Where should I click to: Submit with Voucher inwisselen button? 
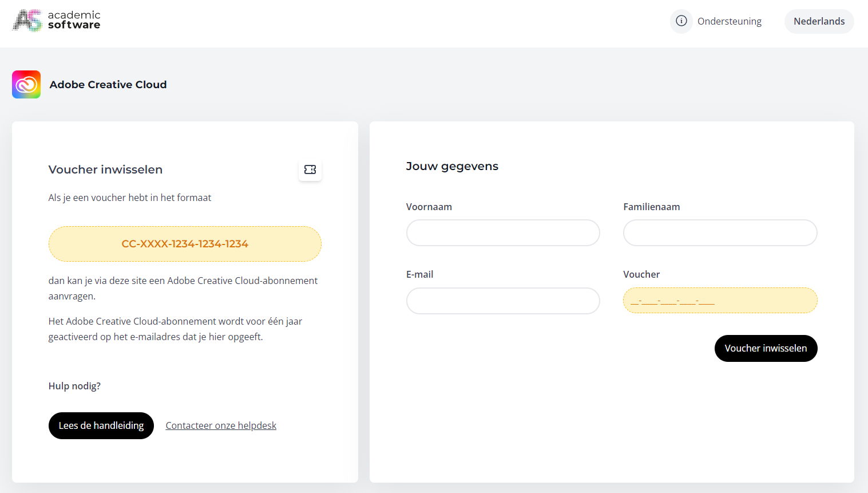pyautogui.click(x=766, y=348)
